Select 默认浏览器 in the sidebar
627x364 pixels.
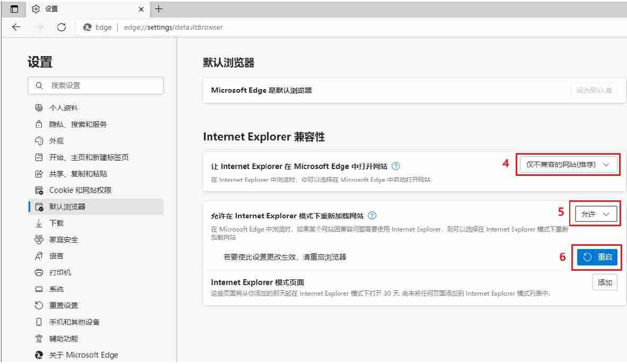95,207
